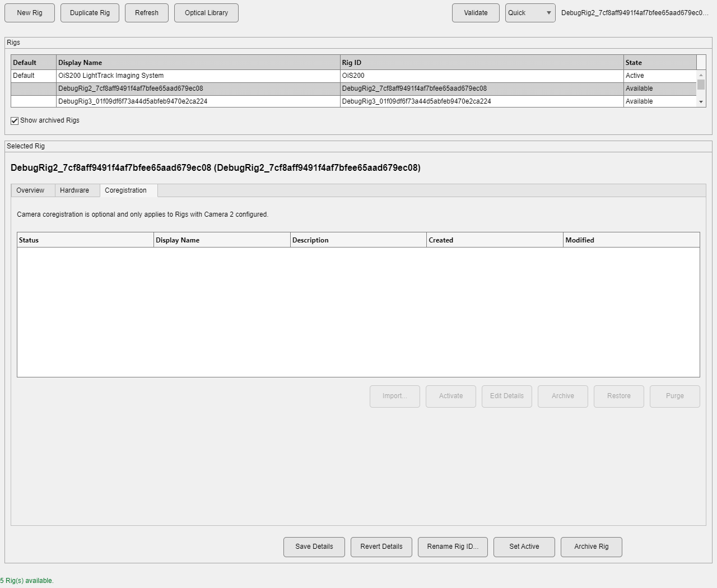Open the Quick validation mode dropdown
The image size is (717, 588).
click(530, 13)
